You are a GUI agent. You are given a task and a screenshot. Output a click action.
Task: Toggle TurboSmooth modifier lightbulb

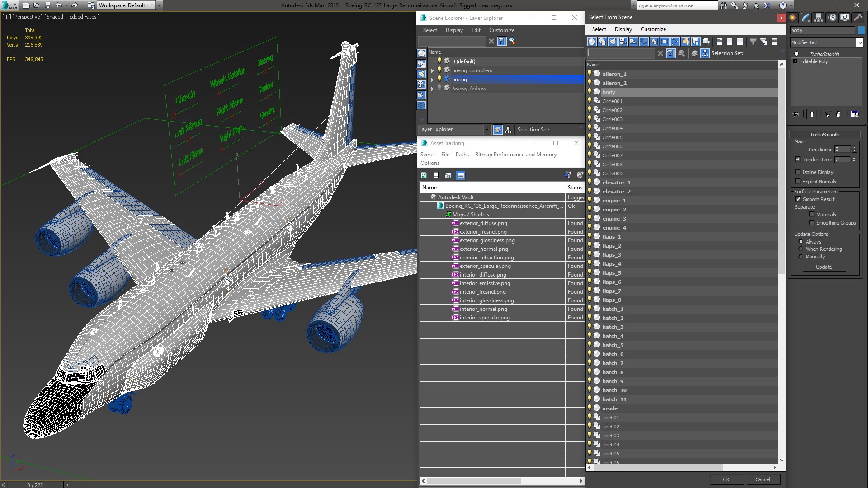[797, 54]
